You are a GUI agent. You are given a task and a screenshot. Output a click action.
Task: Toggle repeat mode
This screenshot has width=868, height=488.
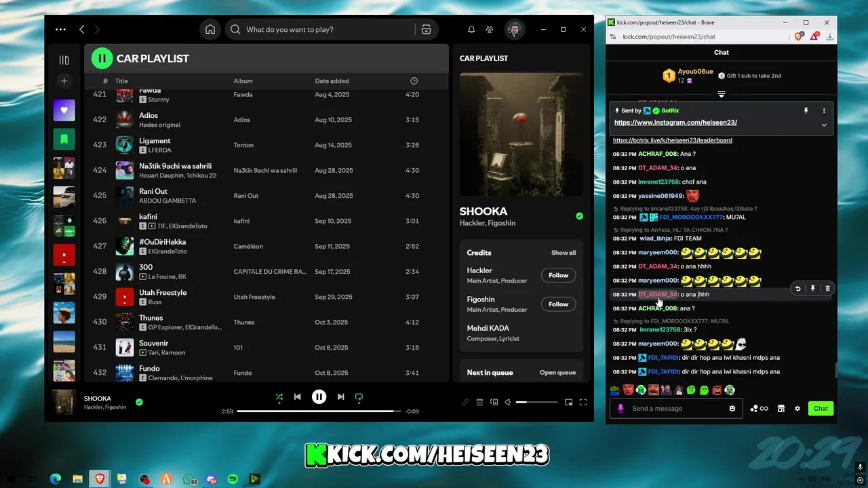(x=359, y=397)
